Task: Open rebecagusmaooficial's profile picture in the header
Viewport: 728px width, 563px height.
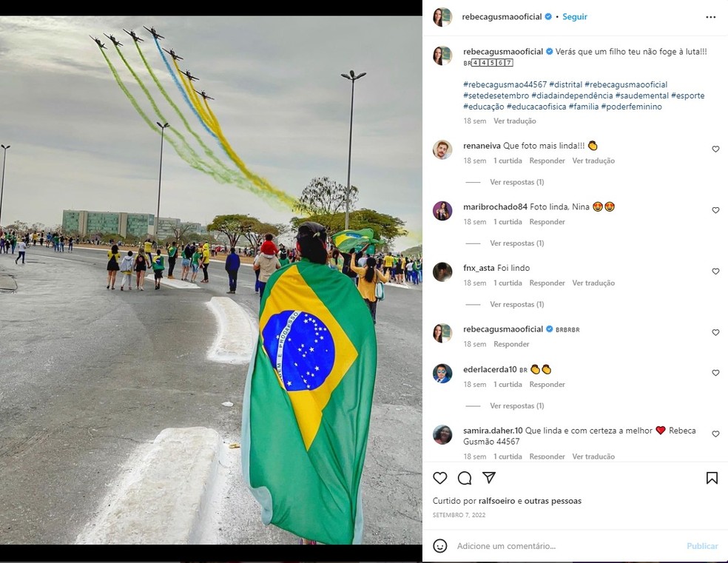Action: coord(442,17)
